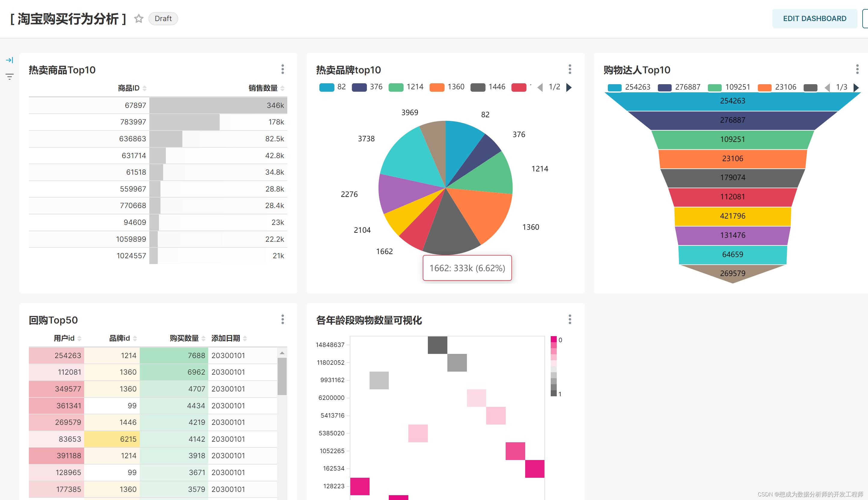Sort the table by 商品ID column
Viewport: 868px width, 500px height.
click(x=132, y=88)
